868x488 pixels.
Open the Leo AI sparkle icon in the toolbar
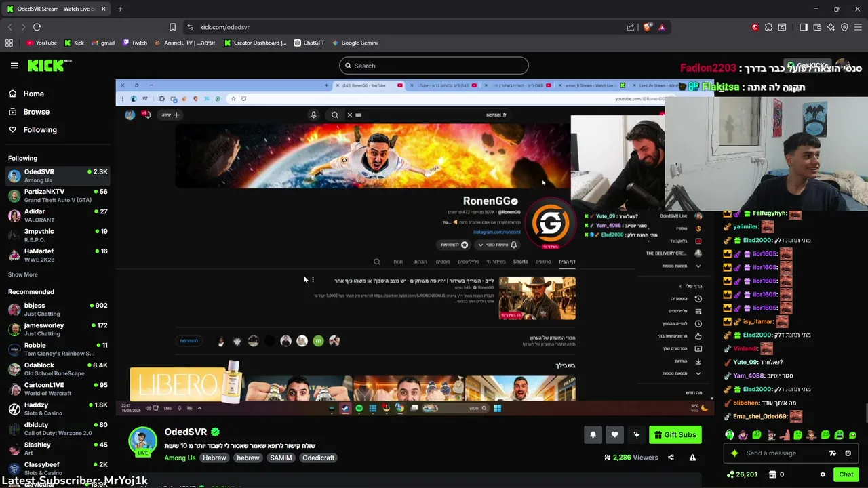coord(831,27)
